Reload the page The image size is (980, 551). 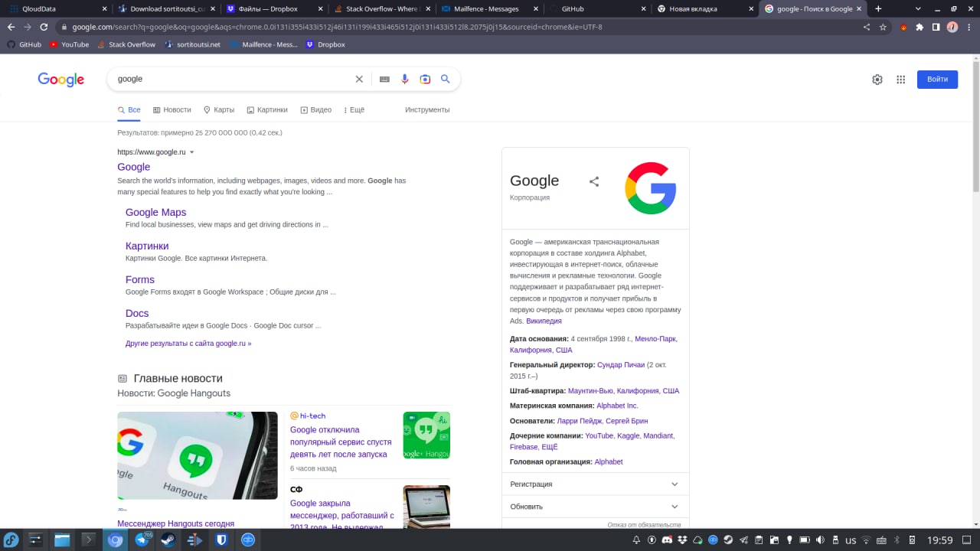click(44, 27)
